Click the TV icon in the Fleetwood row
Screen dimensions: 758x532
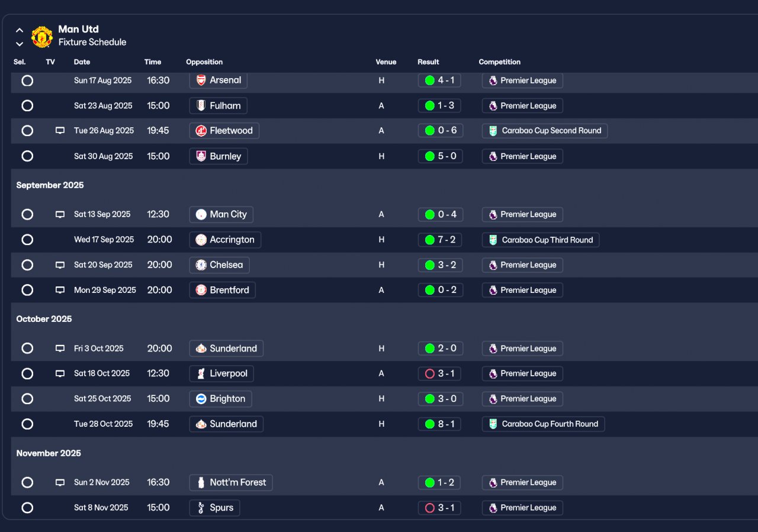tap(60, 131)
